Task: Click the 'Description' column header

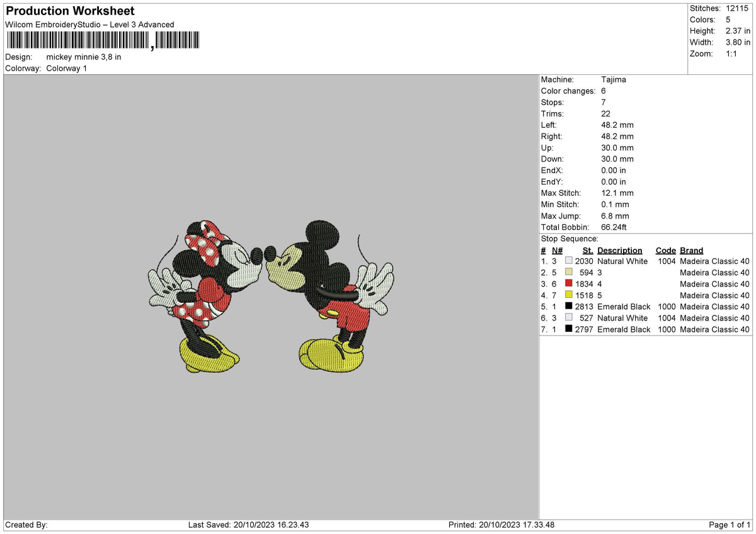Action: [620, 250]
